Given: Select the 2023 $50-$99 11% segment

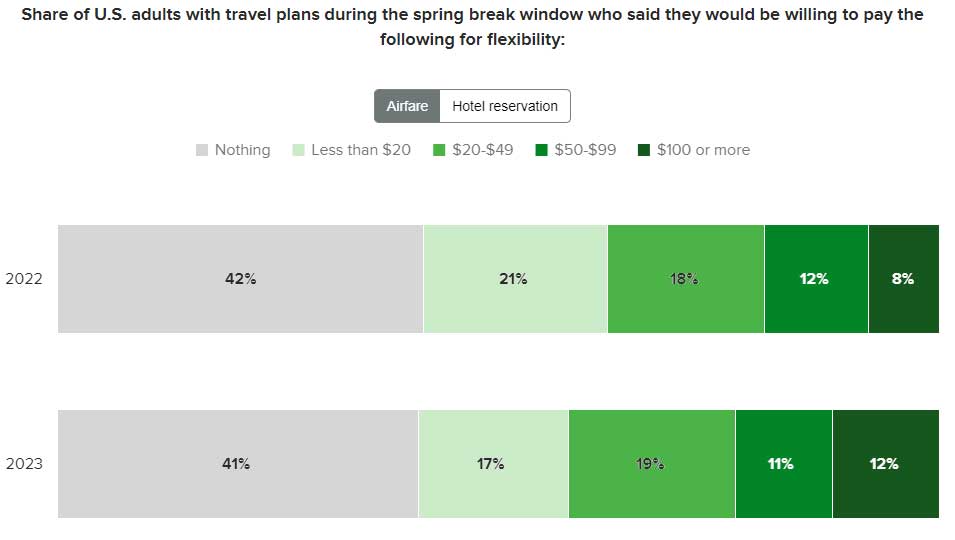Looking at the screenshot, I should pos(783,464).
